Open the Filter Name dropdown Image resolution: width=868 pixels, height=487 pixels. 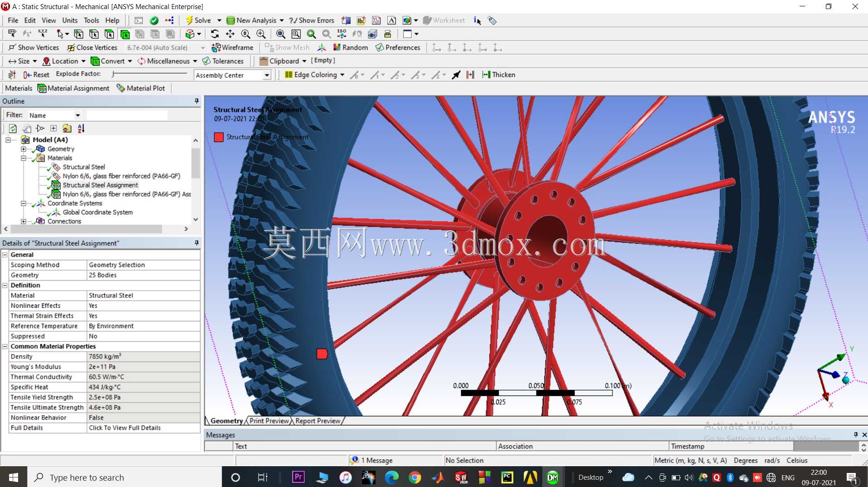point(77,115)
